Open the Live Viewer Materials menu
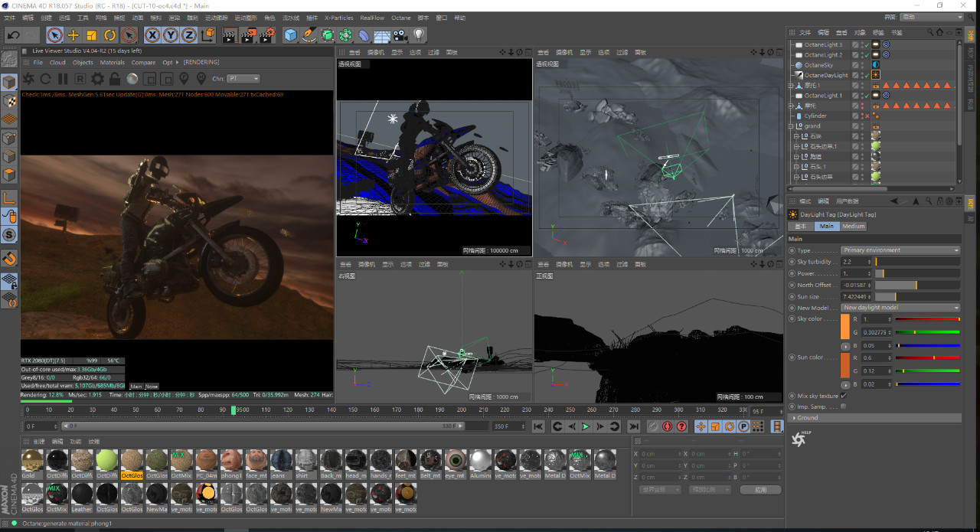This screenshot has width=980, height=532. click(112, 63)
